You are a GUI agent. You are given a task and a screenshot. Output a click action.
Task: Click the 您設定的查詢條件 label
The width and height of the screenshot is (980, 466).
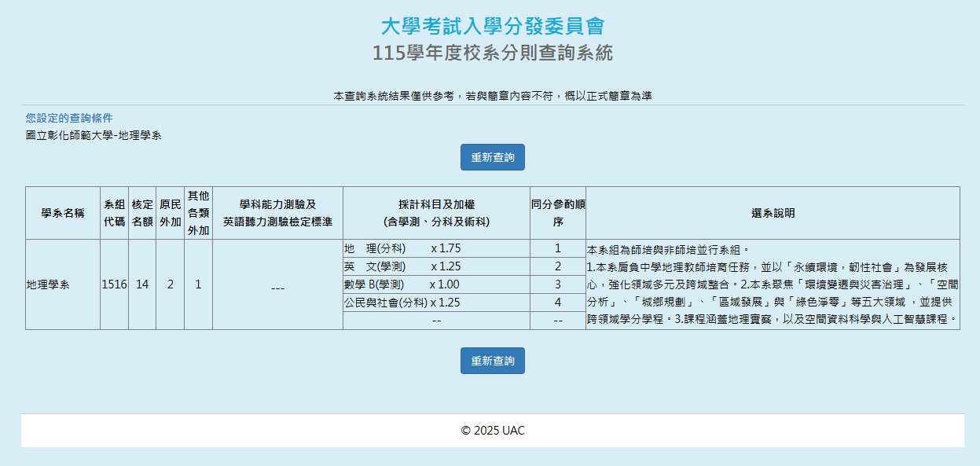68,118
